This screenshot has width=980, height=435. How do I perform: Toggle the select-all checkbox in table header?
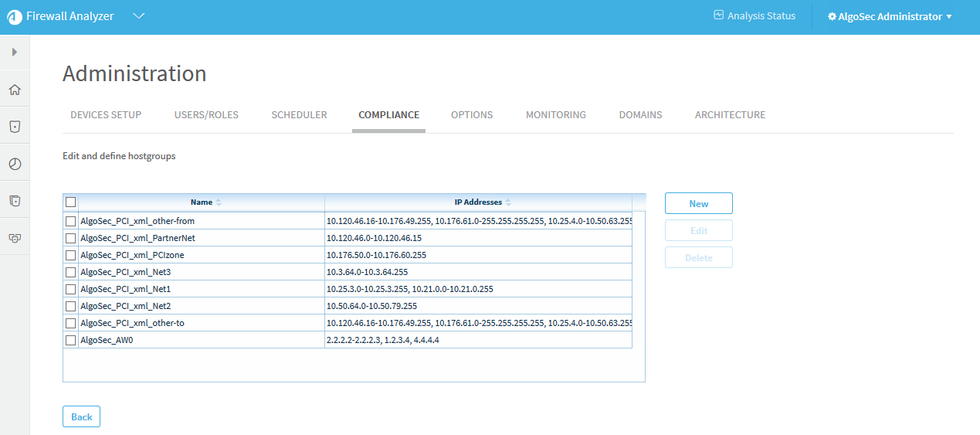[71, 202]
